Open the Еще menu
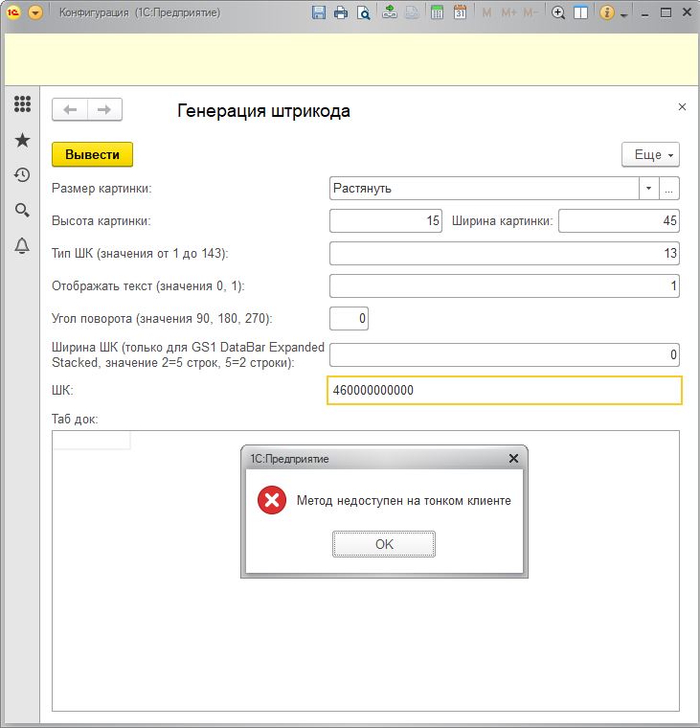The width and height of the screenshot is (700, 728). click(650, 154)
